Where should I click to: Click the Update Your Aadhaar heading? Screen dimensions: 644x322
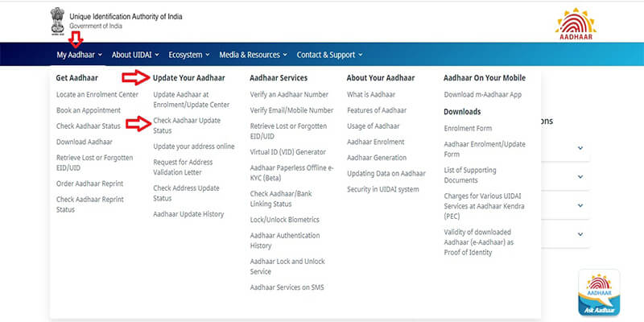189,77
